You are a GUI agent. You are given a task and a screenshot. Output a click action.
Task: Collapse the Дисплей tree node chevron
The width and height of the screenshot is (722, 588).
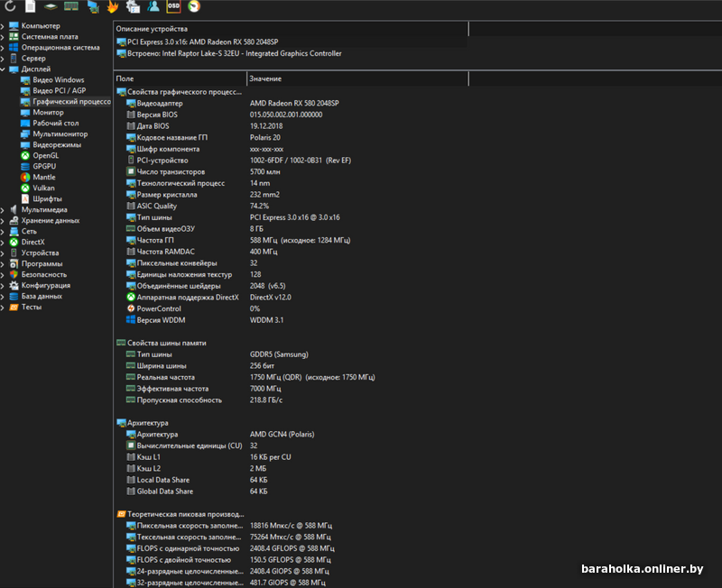tap(3, 69)
